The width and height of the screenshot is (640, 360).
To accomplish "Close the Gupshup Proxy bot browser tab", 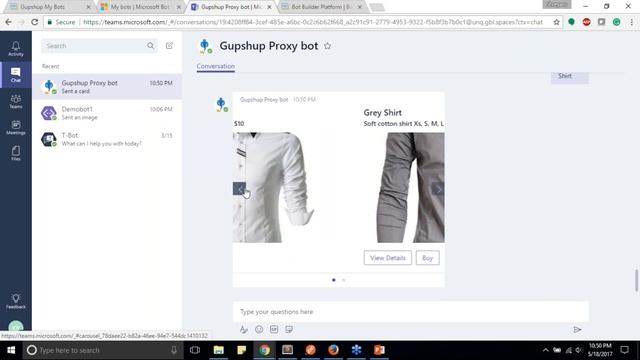I will (x=269, y=7).
